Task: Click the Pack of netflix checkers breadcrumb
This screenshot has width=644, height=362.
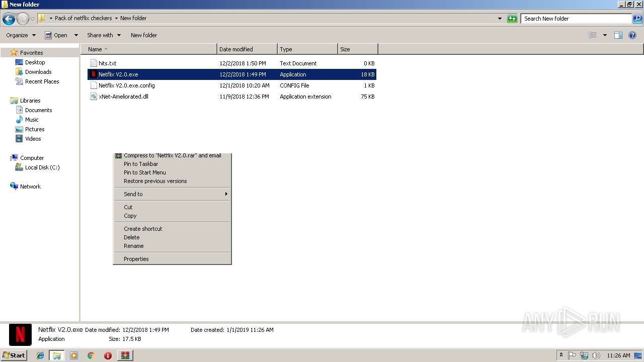Action: pyautogui.click(x=83, y=18)
